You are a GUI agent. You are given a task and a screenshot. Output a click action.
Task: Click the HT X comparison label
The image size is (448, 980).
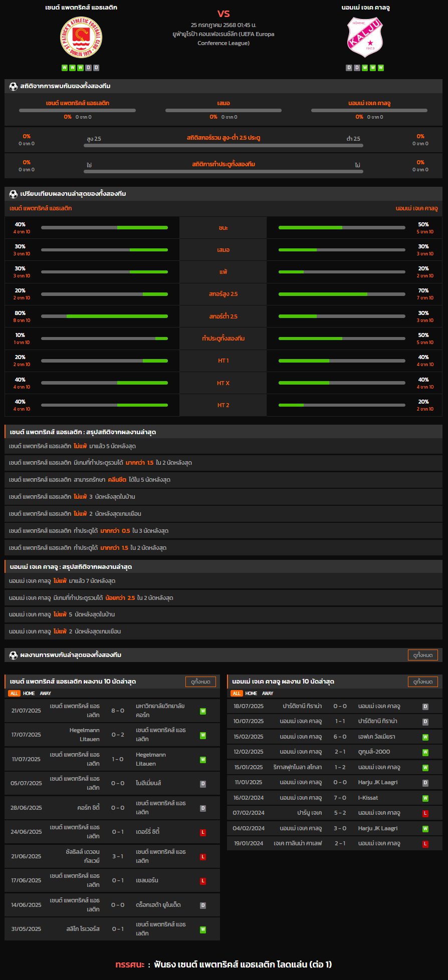pyautogui.click(x=223, y=383)
